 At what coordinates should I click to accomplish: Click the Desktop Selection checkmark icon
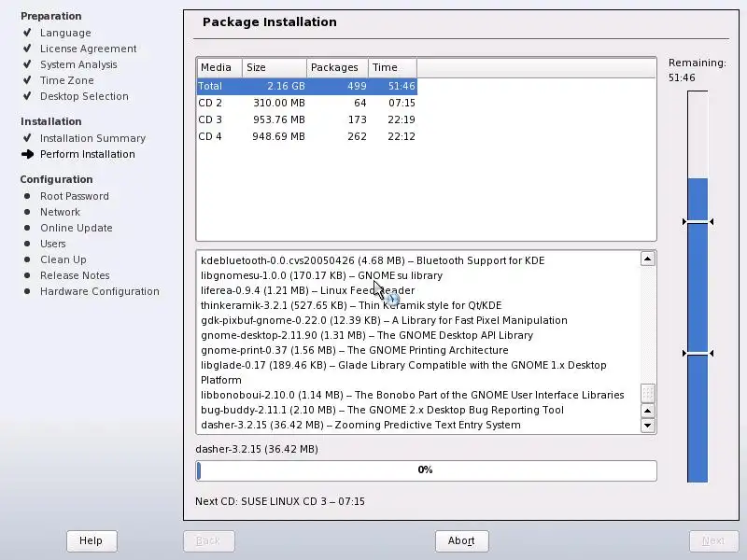[x=27, y=96]
